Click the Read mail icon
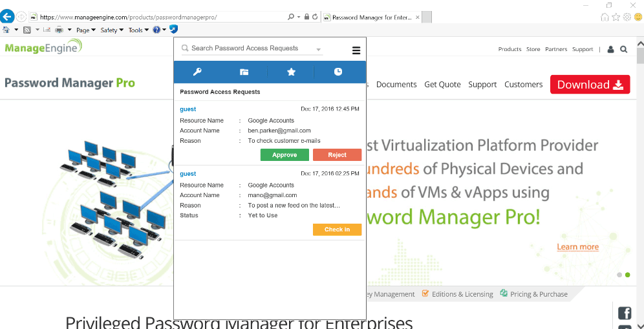Screen dimensions: 644x329 (x=47, y=30)
